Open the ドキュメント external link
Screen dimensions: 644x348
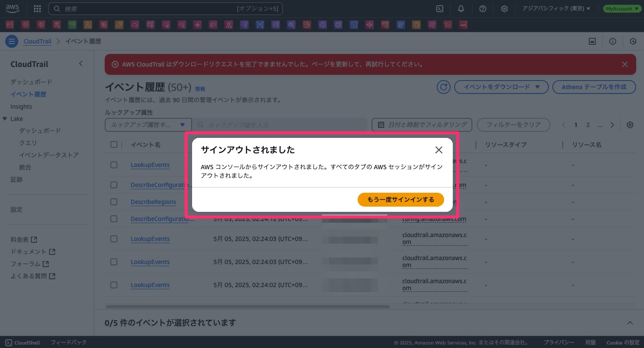pyautogui.click(x=33, y=251)
